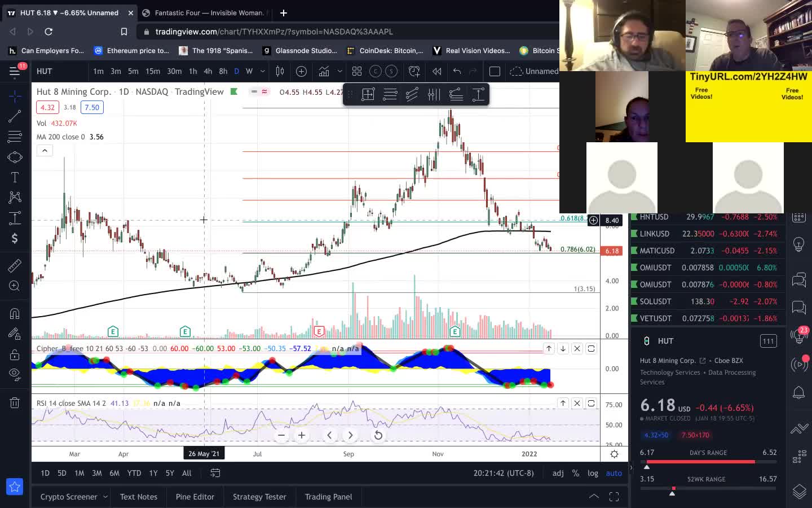Open the Text Notes tab
This screenshot has width=812, height=508.
click(139, 497)
